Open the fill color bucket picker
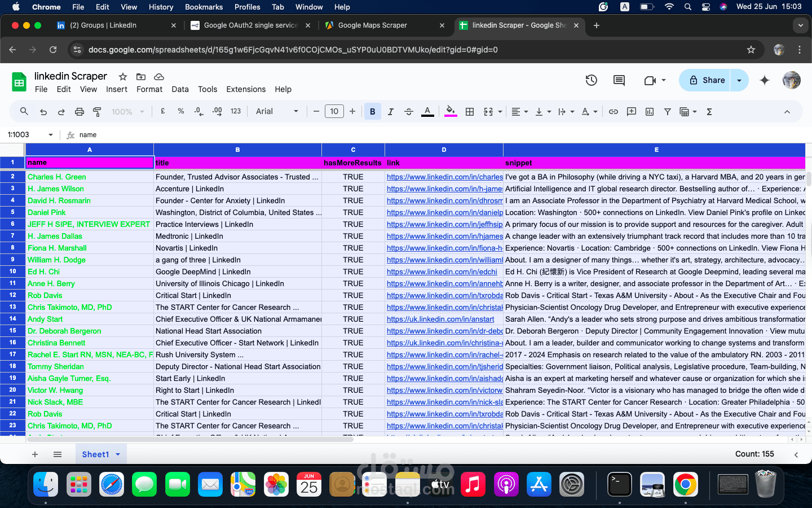812x508 pixels. (450, 112)
